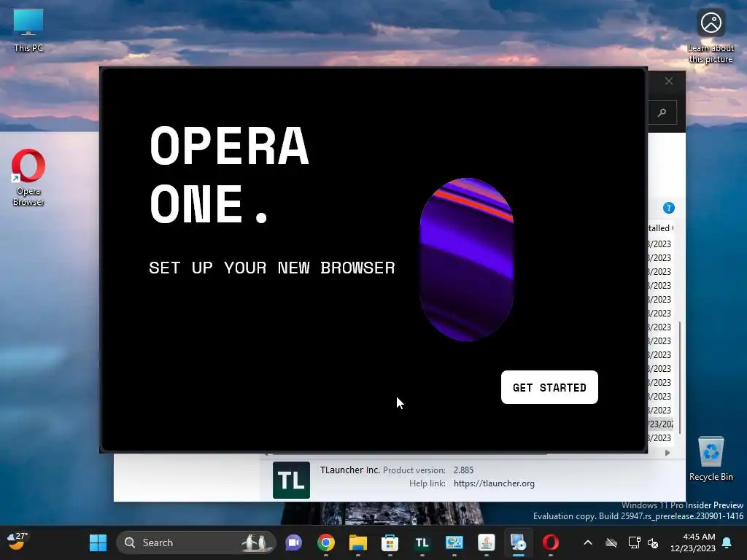Open the Recycle Bin desktop icon
This screenshot has height=560, width=747.
711,458
